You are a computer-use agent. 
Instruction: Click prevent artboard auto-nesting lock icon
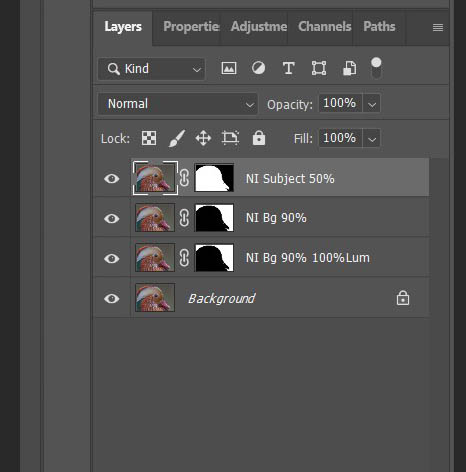[x=230, y=138]
